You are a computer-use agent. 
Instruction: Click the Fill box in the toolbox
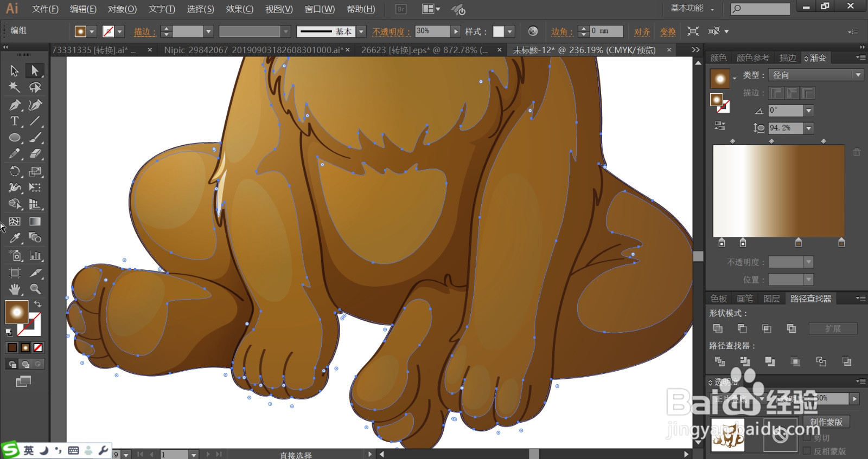(16, 312)
